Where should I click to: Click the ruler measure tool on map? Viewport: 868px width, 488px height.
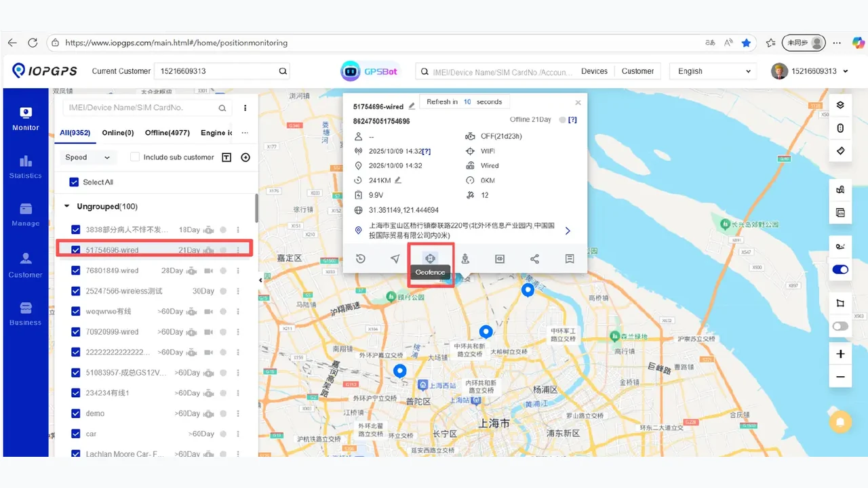840,150
